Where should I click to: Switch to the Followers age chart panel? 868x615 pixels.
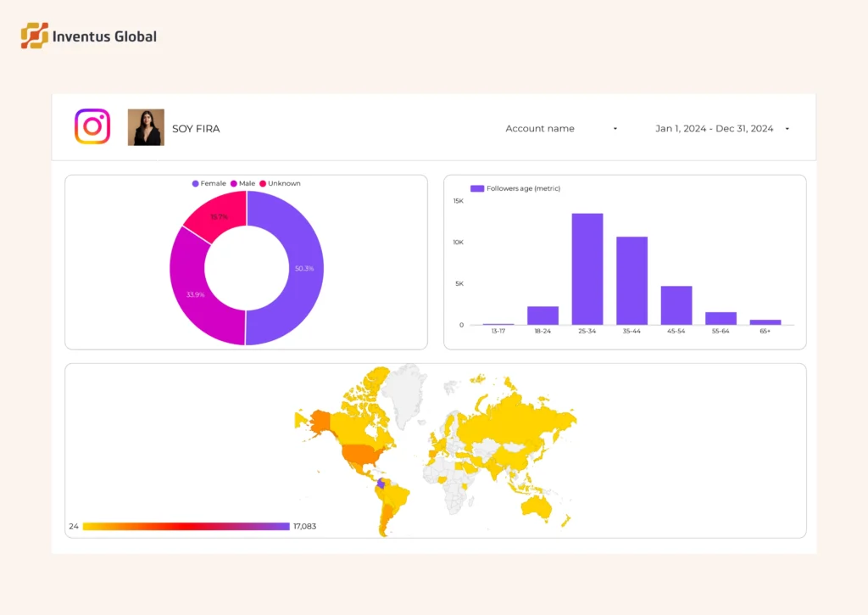point(625,261)
